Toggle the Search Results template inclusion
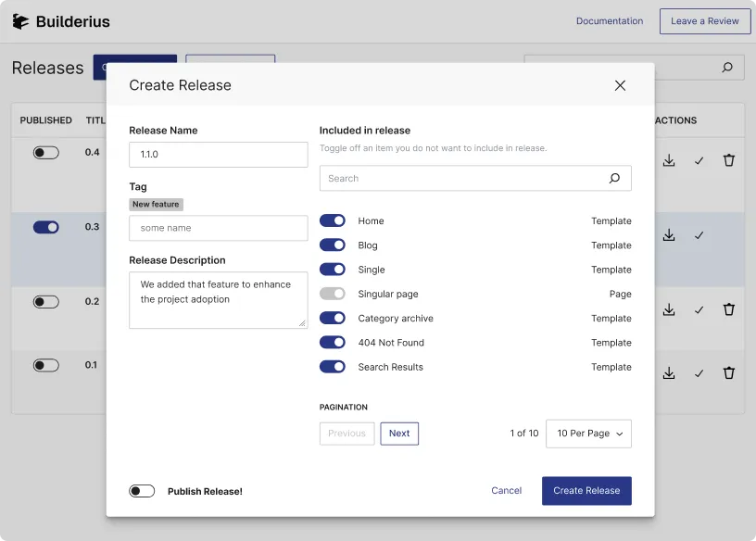The width and height of the screenshot is (756, 541). point(333,367)
